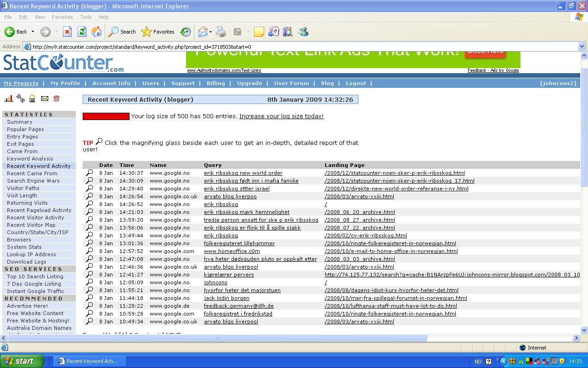
Task: Click the padlock icon under StatCounter logo
Action: click(32, 98)
